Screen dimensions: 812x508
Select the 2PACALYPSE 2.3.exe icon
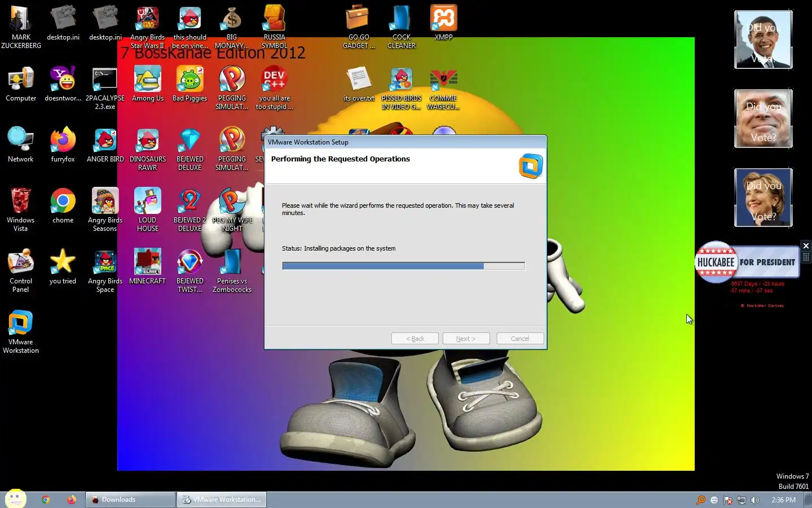click(x=105, y=88)
